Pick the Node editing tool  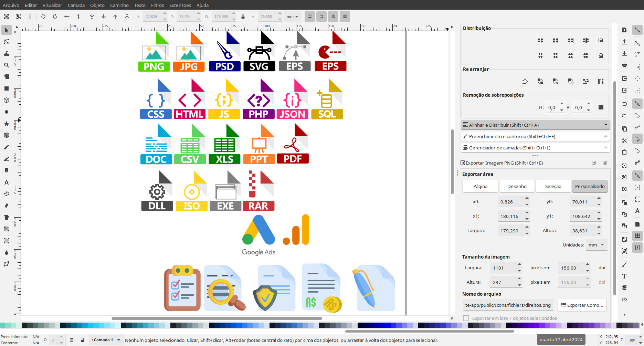point(6,42)
